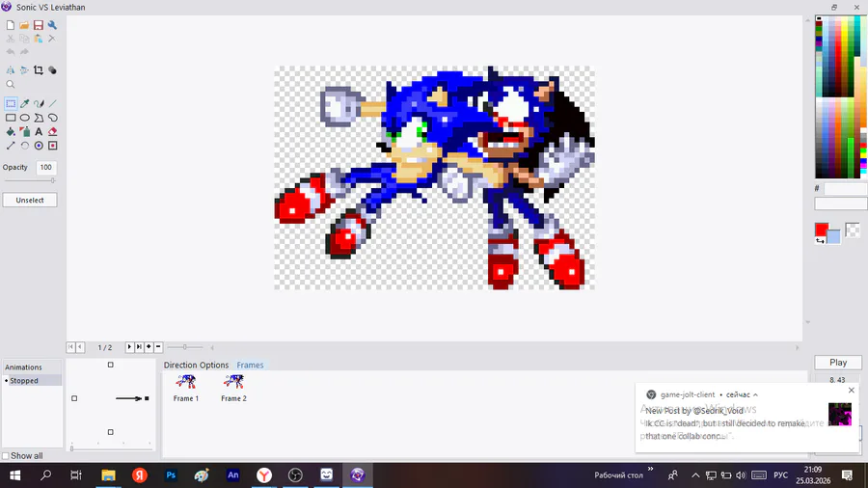Click the Export (save disk) icon
This screenshot has height=488, width=868.
[x=39, y=25]
